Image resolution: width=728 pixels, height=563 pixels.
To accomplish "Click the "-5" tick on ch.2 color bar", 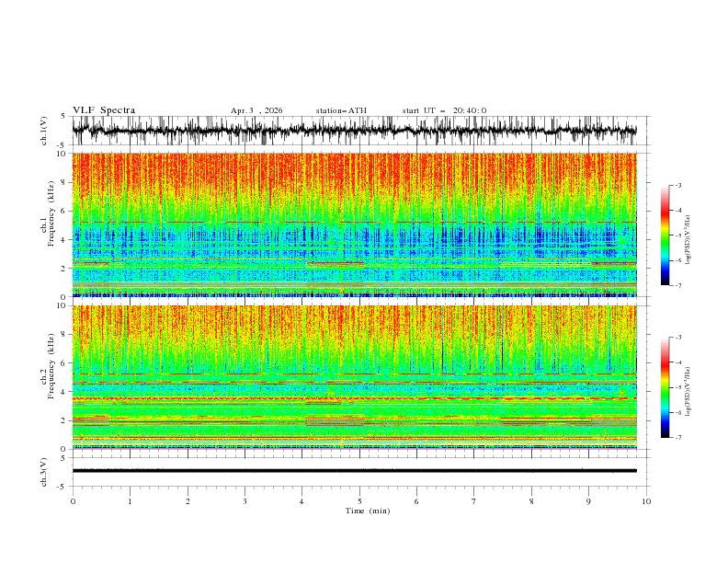I will (677, 387).
